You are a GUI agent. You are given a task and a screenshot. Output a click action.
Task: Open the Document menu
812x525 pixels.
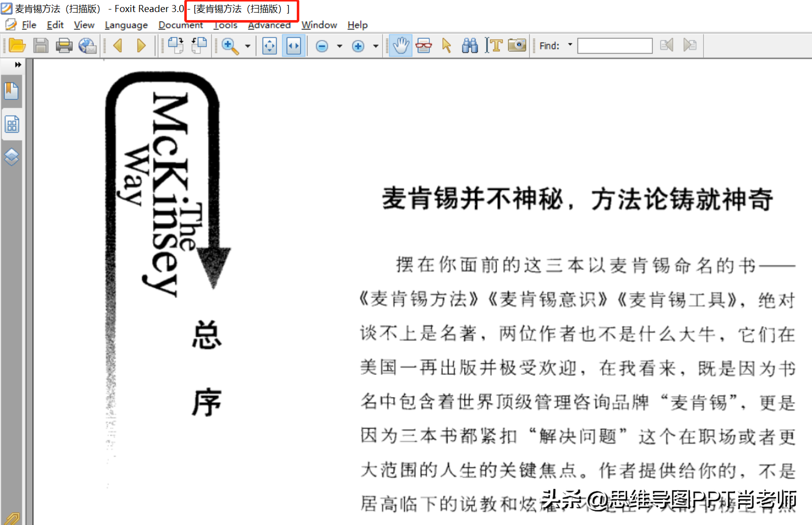(181, 25)
